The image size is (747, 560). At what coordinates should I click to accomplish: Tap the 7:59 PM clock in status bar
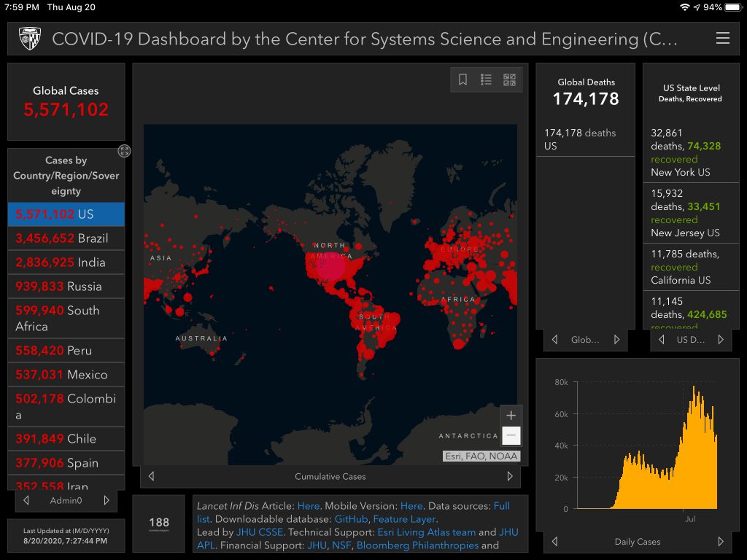tap(22, 7)
